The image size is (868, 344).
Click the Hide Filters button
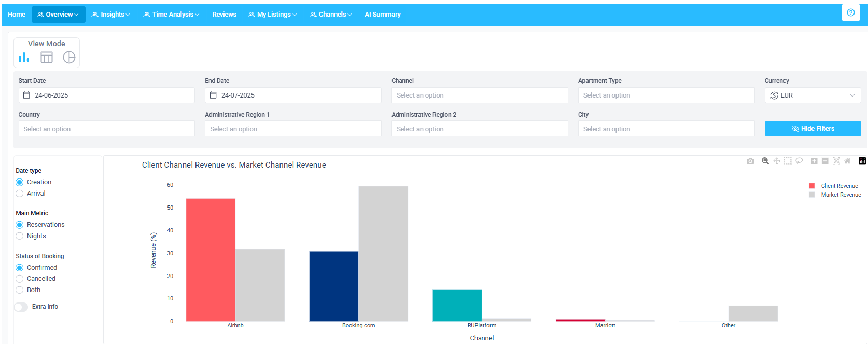pyautogui.click(x=812, y=129)
